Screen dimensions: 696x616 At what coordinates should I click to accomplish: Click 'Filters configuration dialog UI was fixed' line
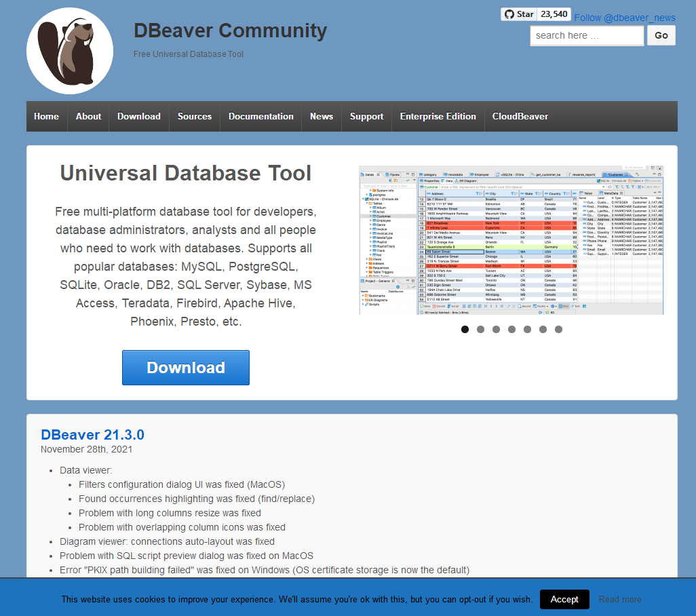click(182, 484)
